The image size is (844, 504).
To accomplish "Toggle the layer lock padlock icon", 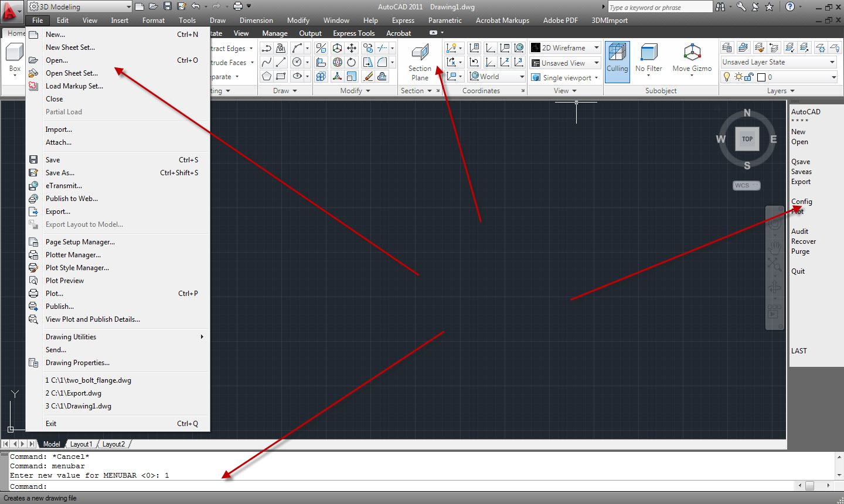I will pyautogui.click(x=748, y=77).
